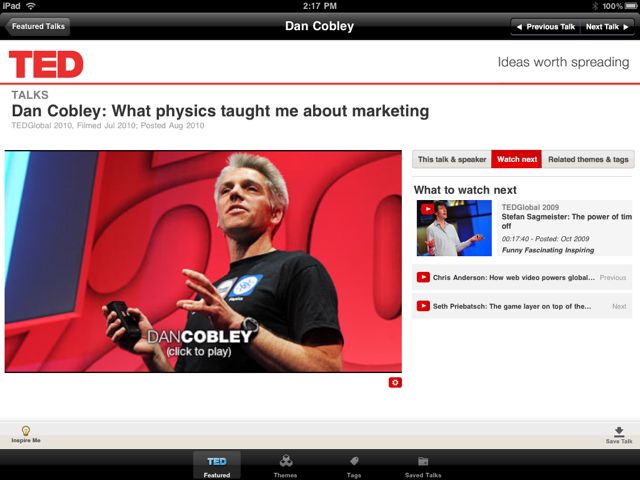Click the 'Ideas worth spreading' tagline

[563, 62]
